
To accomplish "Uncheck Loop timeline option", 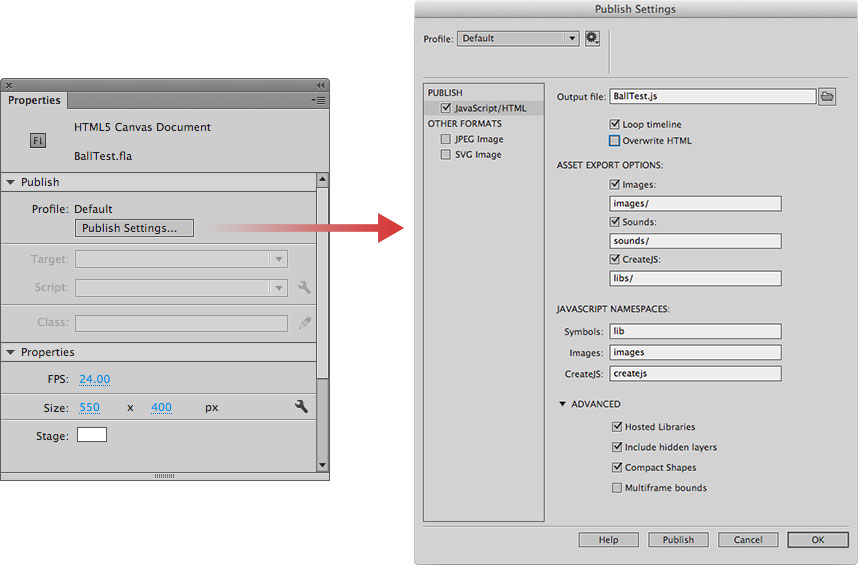I will [614, 124].
